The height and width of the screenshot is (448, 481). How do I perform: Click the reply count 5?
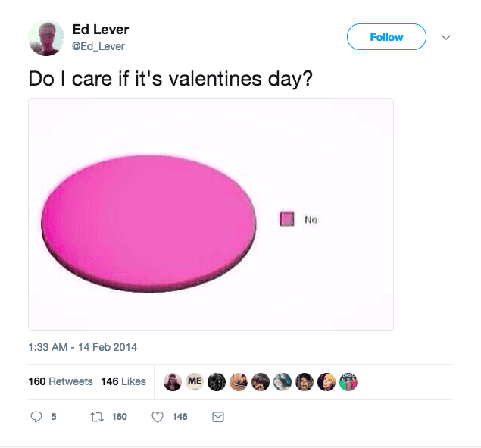coord(53,417)
